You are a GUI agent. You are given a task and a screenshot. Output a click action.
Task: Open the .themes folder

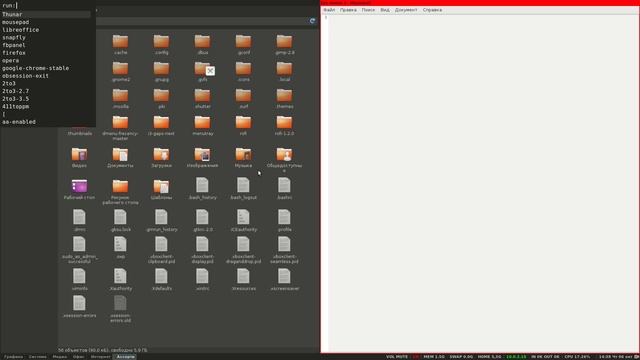284,98
